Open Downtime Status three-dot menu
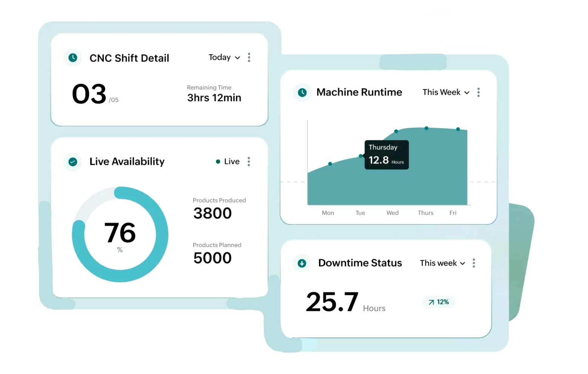This screenshot has width=588, height=374. tap(474, 263)
